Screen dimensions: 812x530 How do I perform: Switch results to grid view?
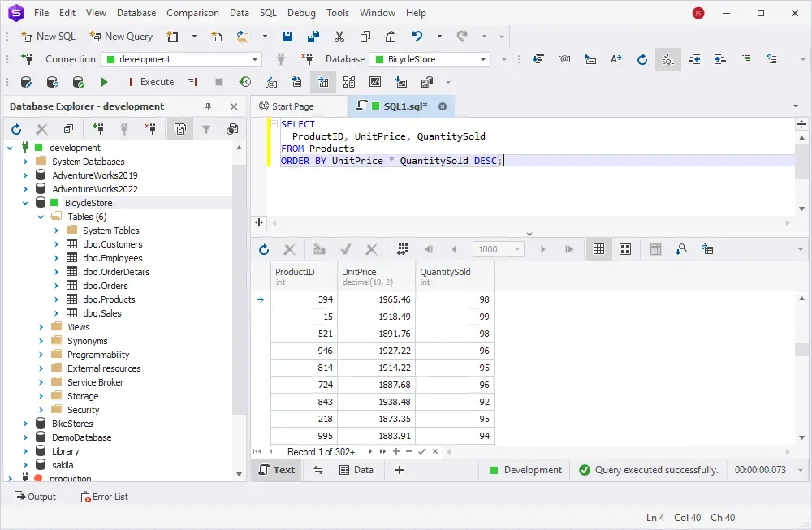coord(599,249)
